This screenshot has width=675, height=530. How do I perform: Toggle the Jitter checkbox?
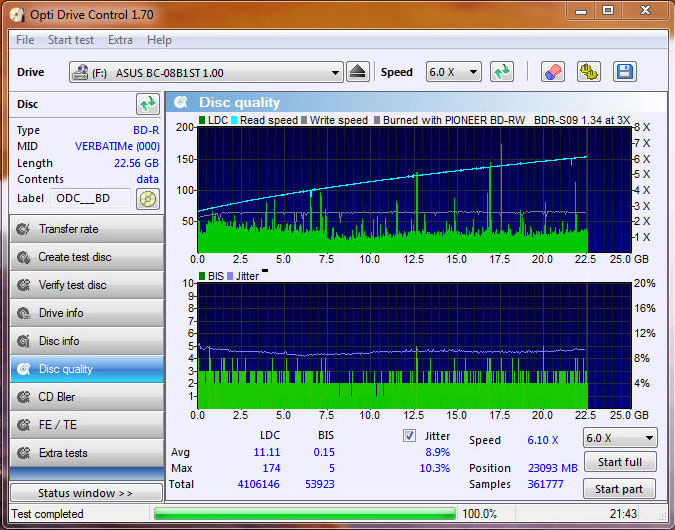(x=409, y=436)
